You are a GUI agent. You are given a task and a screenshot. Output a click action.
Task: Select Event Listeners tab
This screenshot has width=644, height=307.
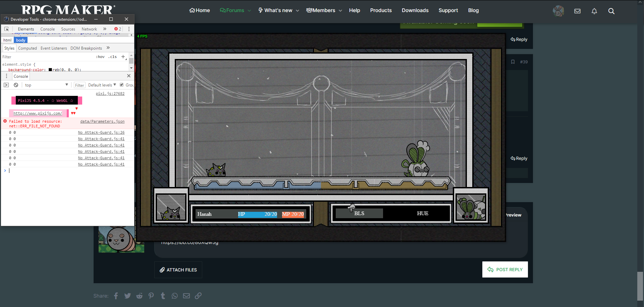(54, 48)
